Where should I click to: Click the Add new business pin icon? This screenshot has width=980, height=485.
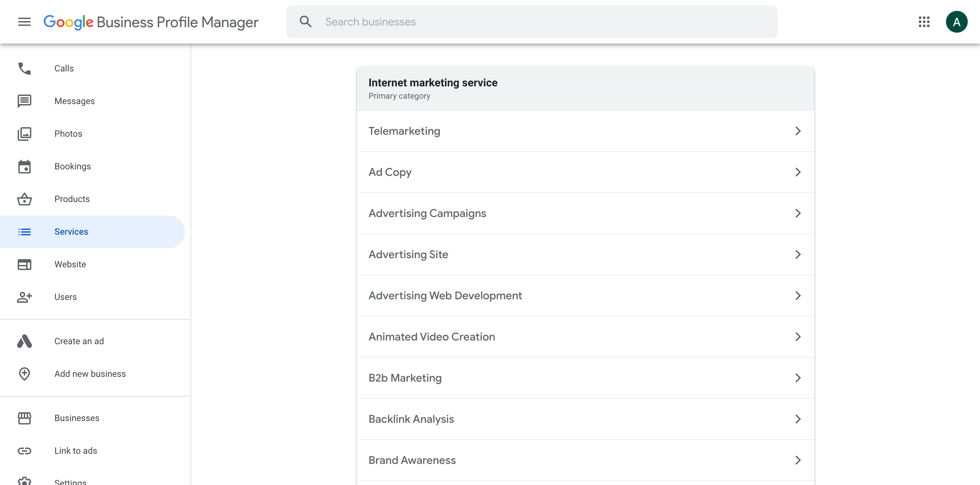(24, 374)
